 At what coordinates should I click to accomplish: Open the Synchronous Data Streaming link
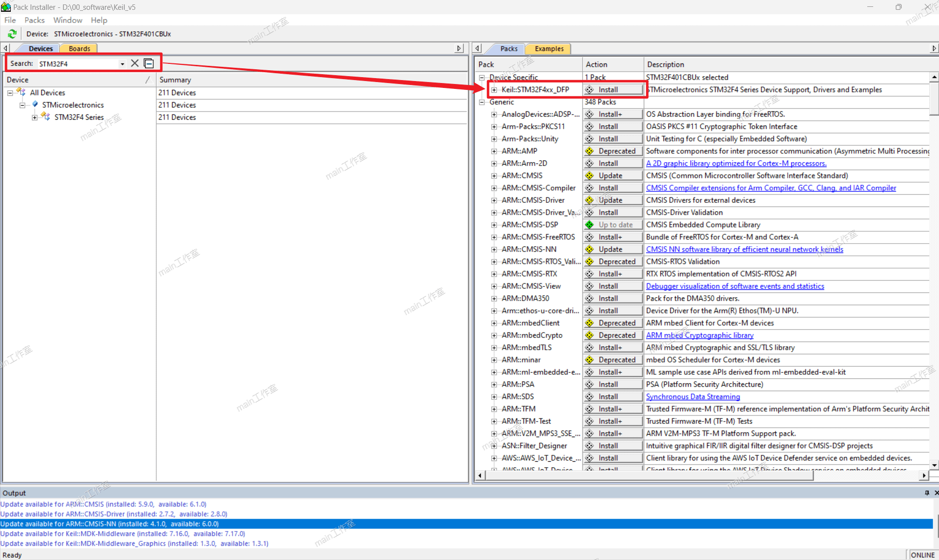coord(693,397)
